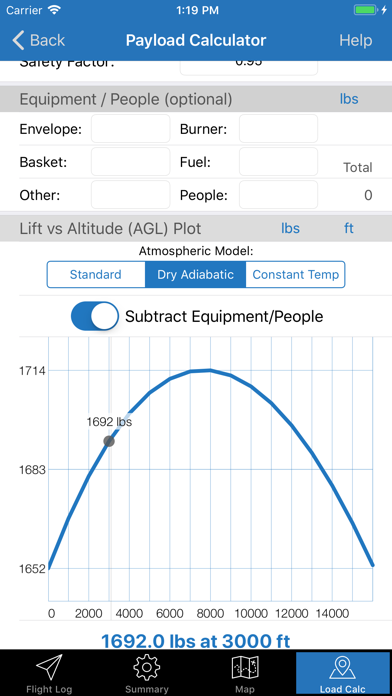Tap the 1692 lbs data point marker
The height and width of the screenshot is (696, 392).
pos(109,441)
